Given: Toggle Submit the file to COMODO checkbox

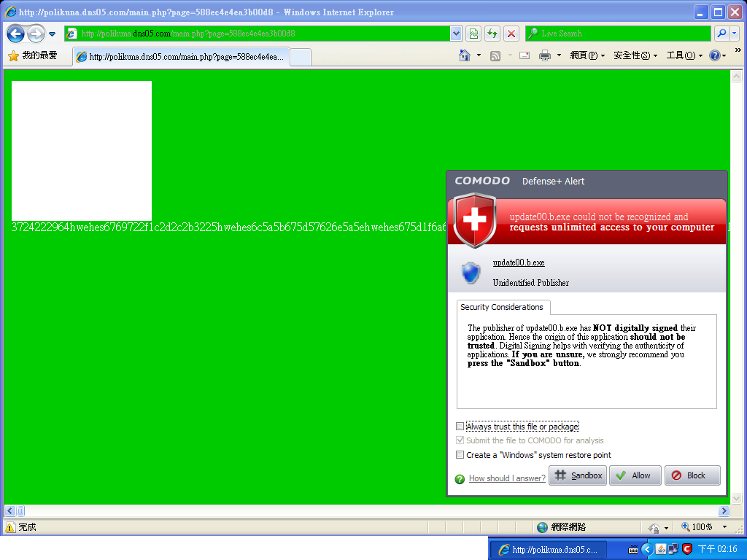Looking at the screenshot, I should click(460, 440).
